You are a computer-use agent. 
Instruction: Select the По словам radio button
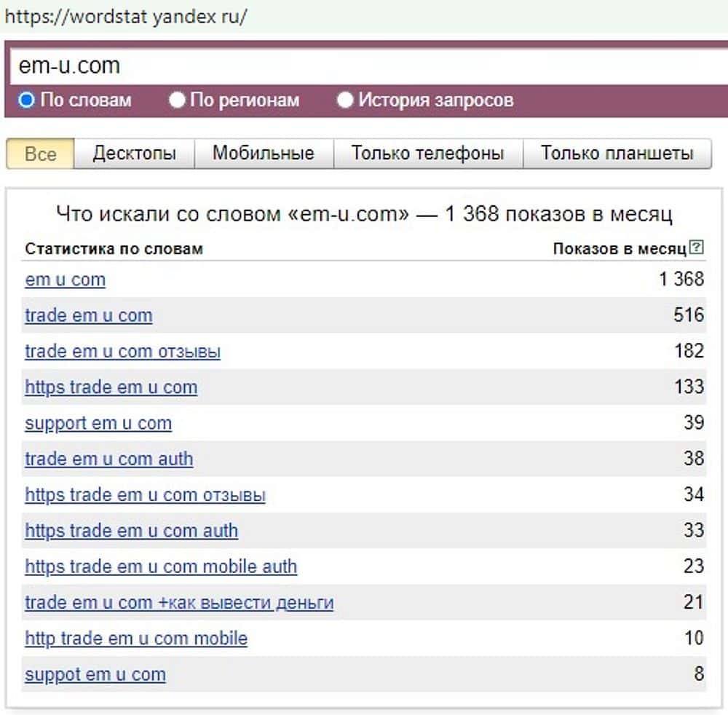tap(26, 100)
